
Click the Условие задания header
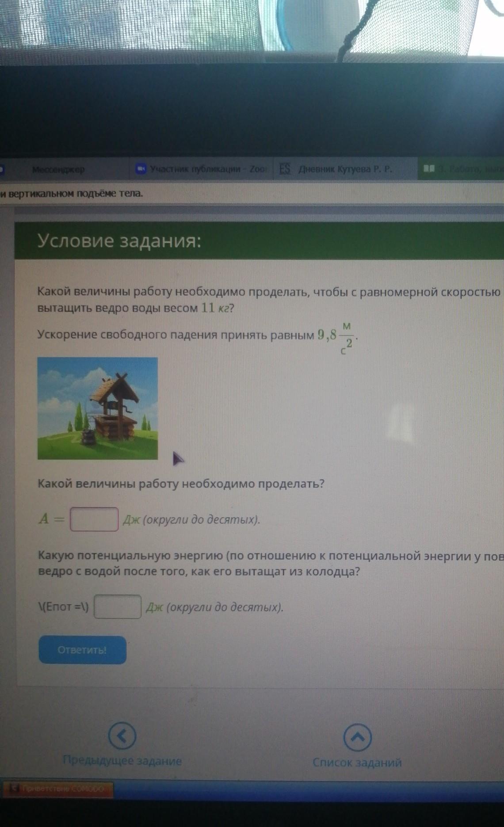[x=119, y=241]
